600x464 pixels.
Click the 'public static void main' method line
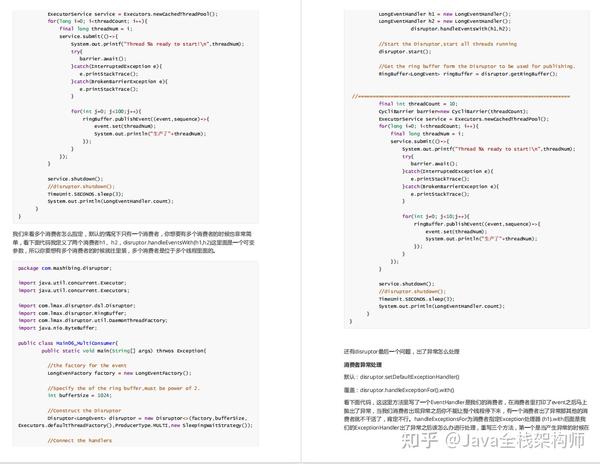click(124, 351)
